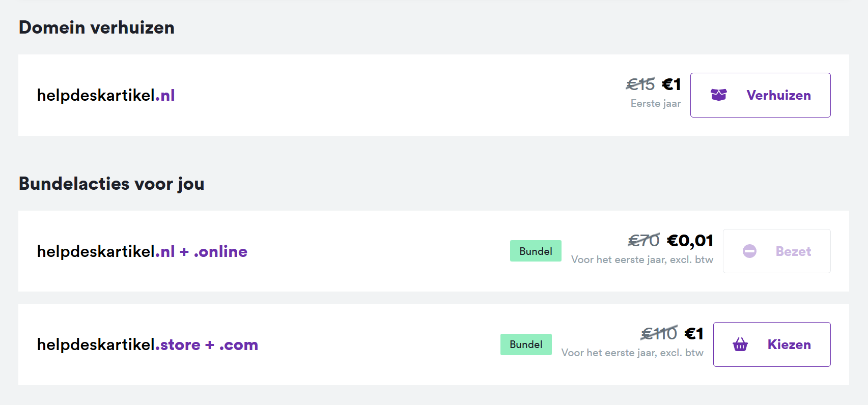
Task: Select helpdeskartikel.nl + .online bundle name
Action: (x=142, y=251)
